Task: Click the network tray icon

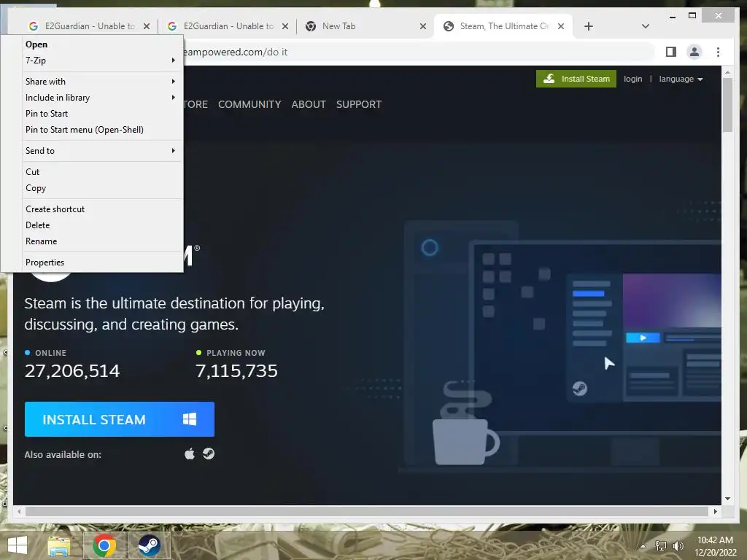Action: pos(661,546)
